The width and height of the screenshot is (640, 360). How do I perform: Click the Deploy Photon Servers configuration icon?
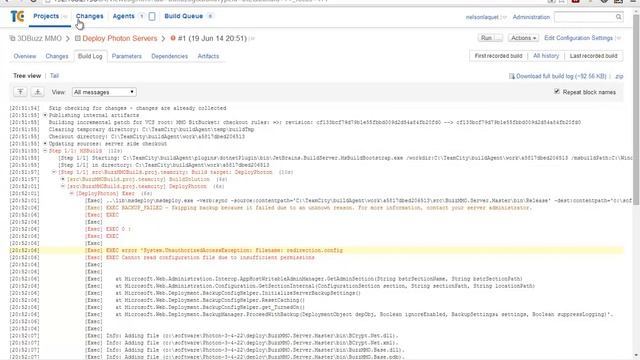click(x=78, y=38)
